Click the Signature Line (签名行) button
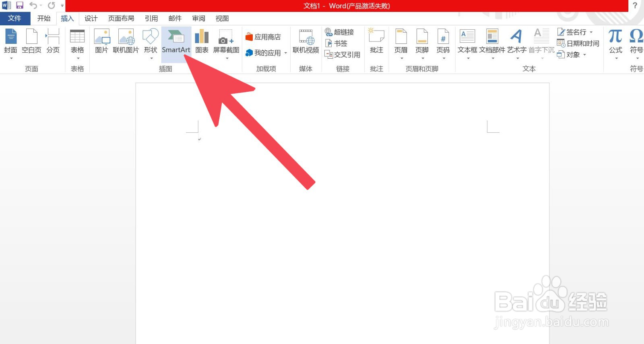 [572, 32]
